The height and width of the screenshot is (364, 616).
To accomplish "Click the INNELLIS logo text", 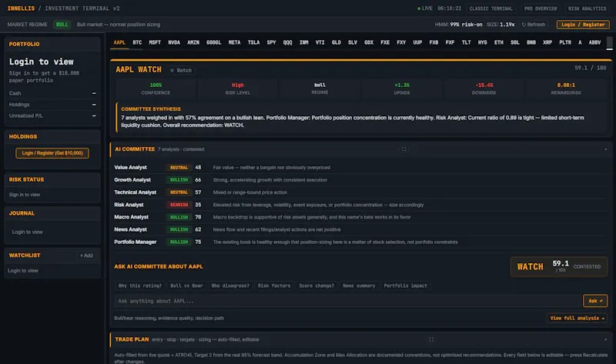I will 21,8.
